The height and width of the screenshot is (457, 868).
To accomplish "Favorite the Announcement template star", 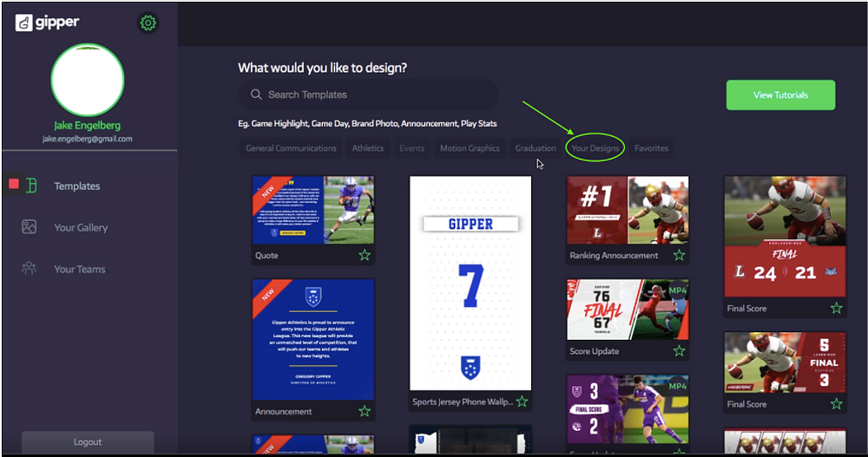I will pos(365,411).
